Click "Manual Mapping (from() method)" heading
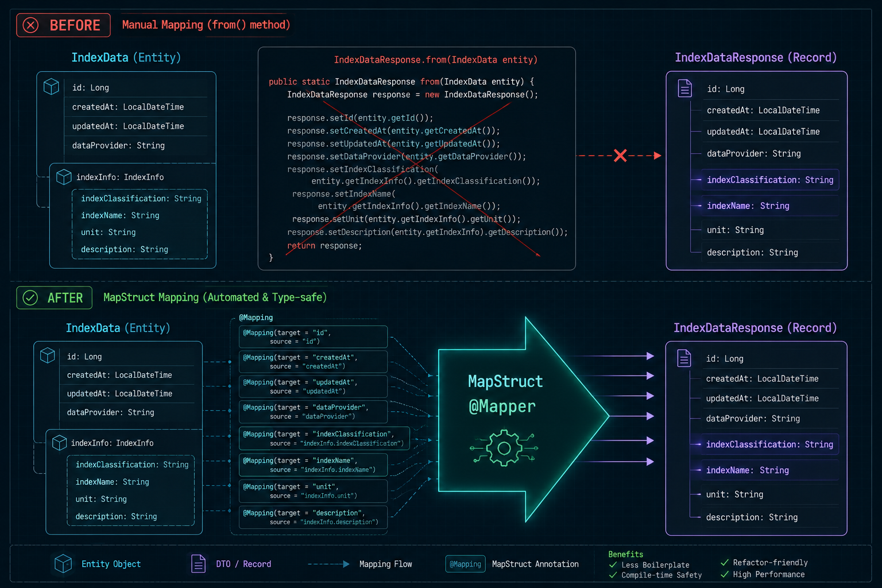This screenshot has height=588, width=882. (206, 25)
